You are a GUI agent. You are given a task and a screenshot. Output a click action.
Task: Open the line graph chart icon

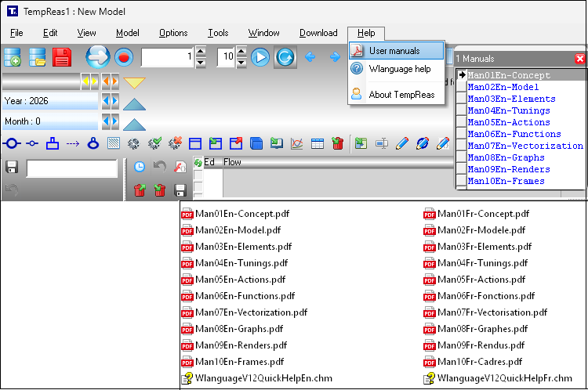tap(296, 143)
